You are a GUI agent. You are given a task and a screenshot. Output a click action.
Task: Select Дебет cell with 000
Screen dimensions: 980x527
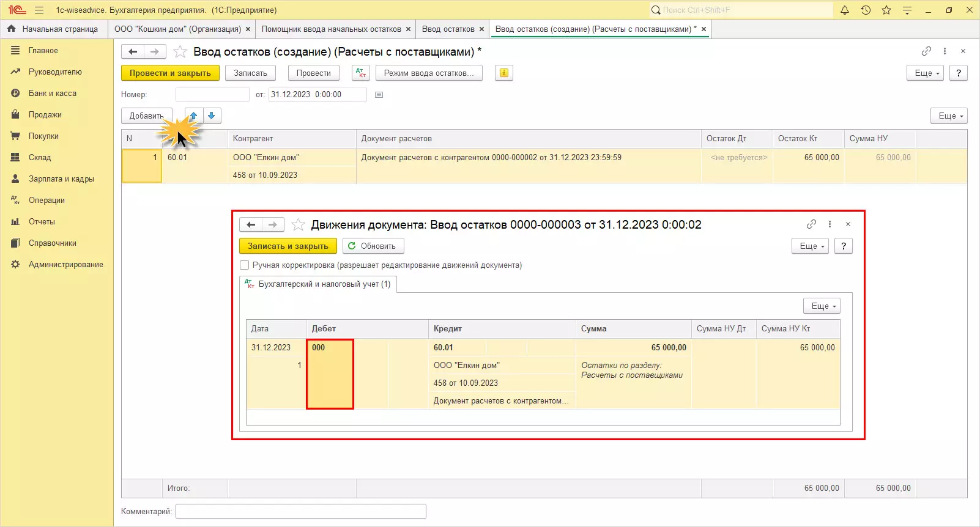tap(330, 374)
